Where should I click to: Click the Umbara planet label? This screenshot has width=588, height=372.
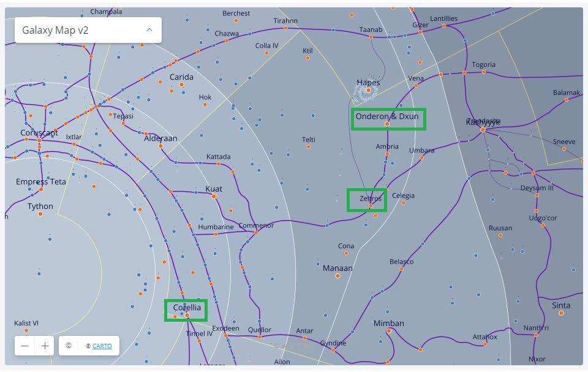(422, 150)
